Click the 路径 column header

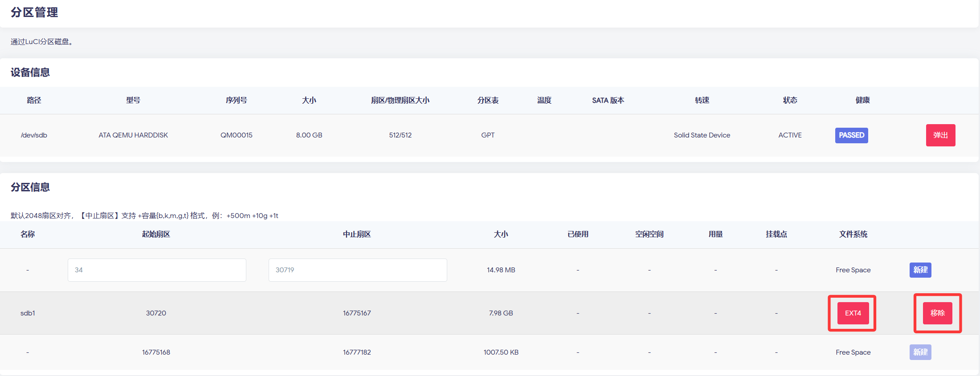click(34, 101)
